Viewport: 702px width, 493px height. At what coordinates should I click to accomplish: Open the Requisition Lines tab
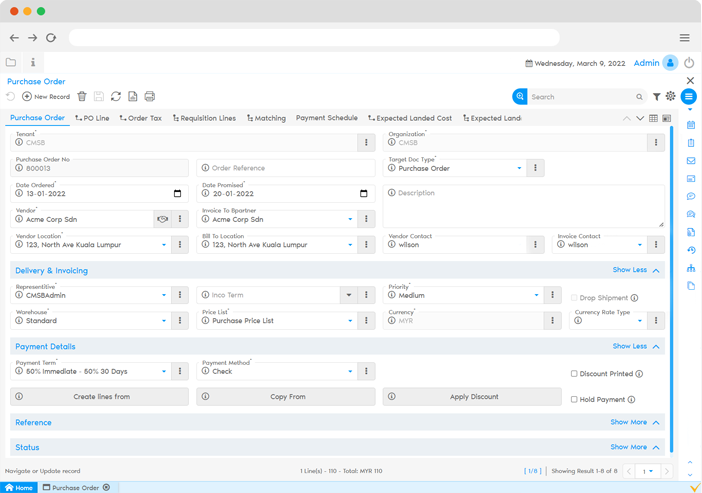tap(204, 118)
